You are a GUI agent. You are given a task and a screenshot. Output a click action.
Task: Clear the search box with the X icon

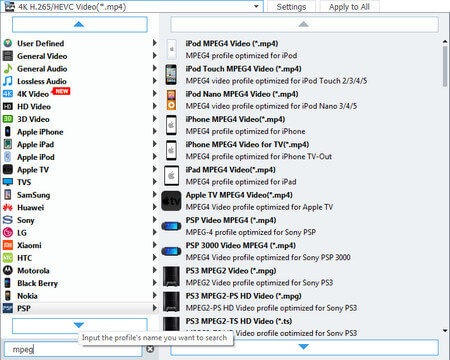(x=150, y=349)
